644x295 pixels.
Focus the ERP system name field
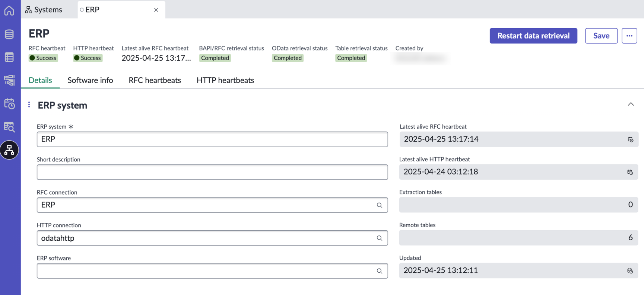tap(212, 139)
